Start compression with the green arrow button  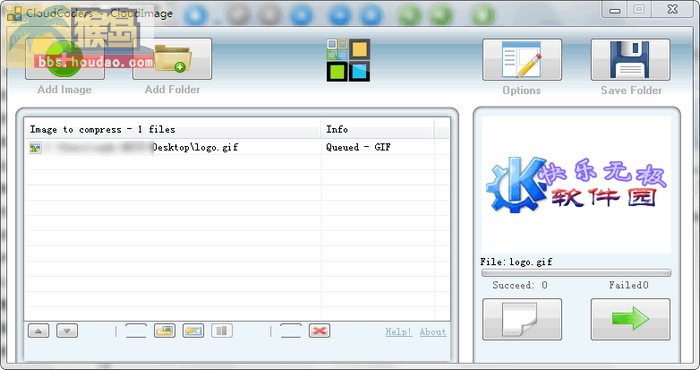(630, 320)
